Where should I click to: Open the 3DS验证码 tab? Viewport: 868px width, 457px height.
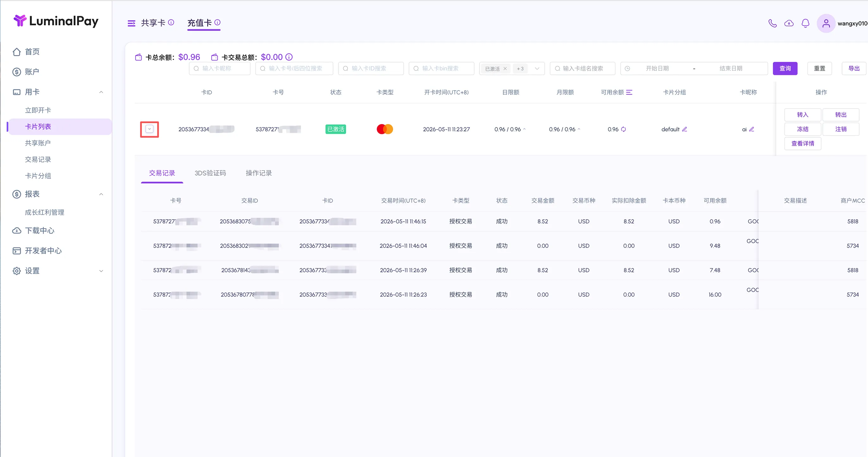click(x=210, y=173)
